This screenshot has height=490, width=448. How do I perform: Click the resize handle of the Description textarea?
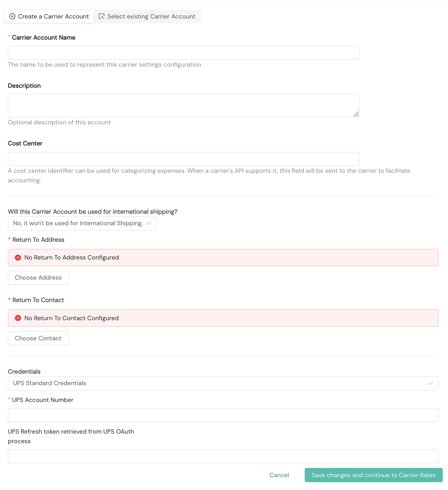356,114
